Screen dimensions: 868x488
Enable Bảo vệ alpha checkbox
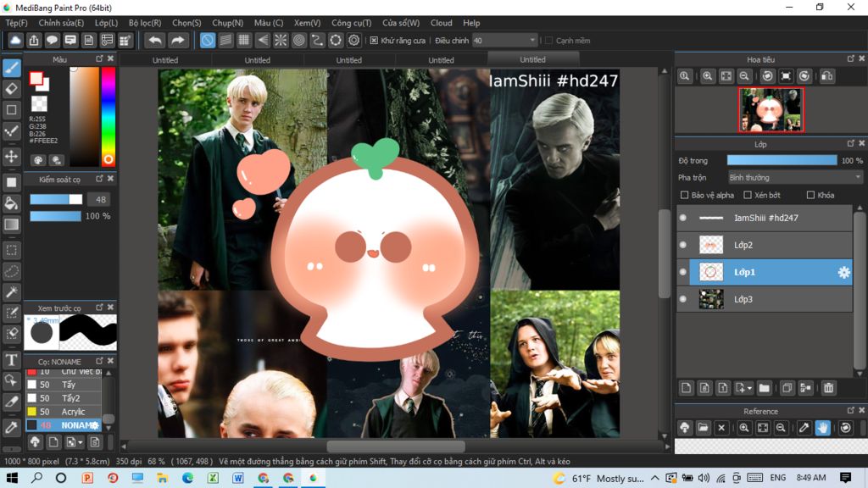tap(684, 196)
